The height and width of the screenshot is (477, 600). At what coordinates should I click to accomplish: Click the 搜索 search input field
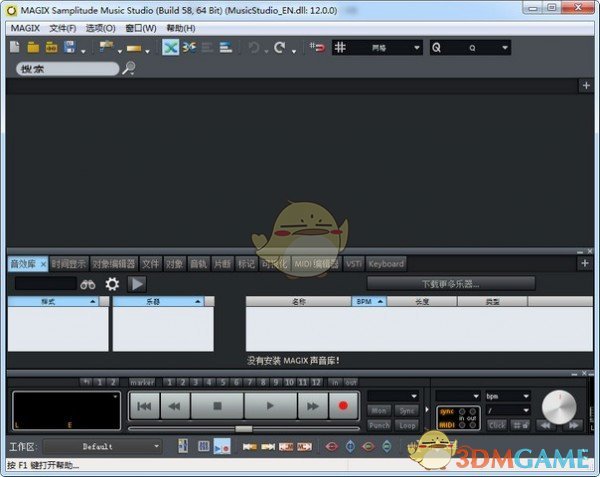(x=68, y=69)
